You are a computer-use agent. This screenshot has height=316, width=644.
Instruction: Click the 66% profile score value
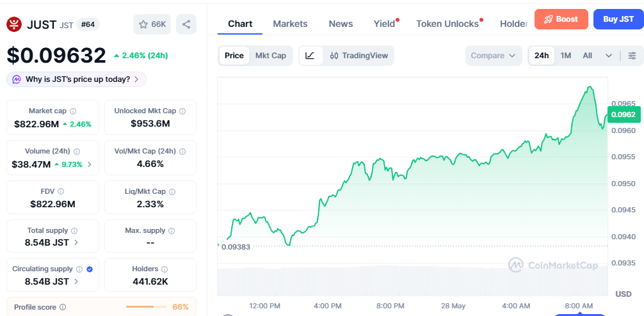pyautogui.click(x=181, y=307)
